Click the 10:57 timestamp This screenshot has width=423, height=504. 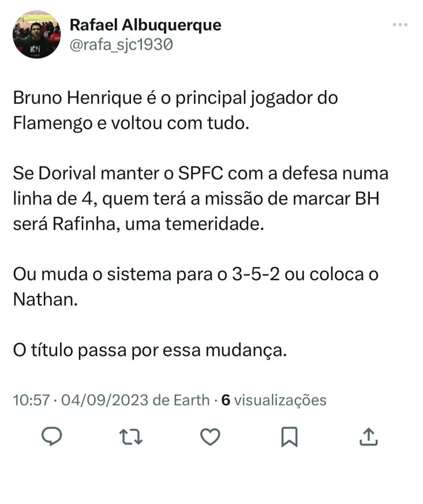(x=31, y=400)
